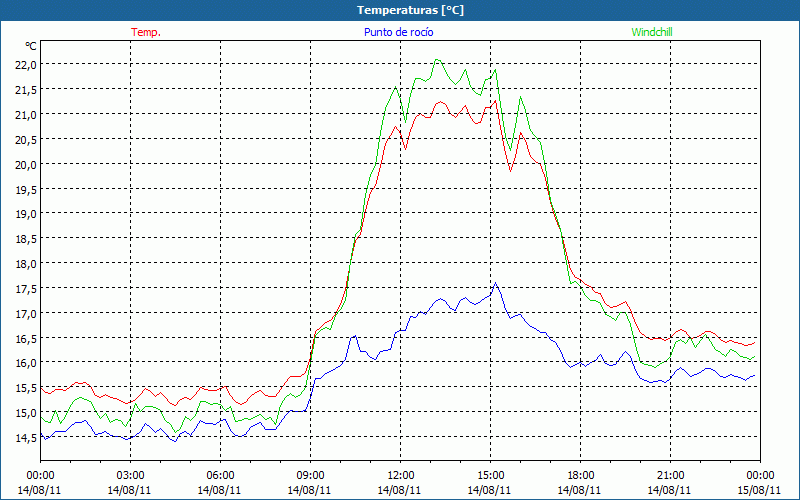Click the 21:00 time axis label
This screenshot has width=800, height=500.
point(670,476)
